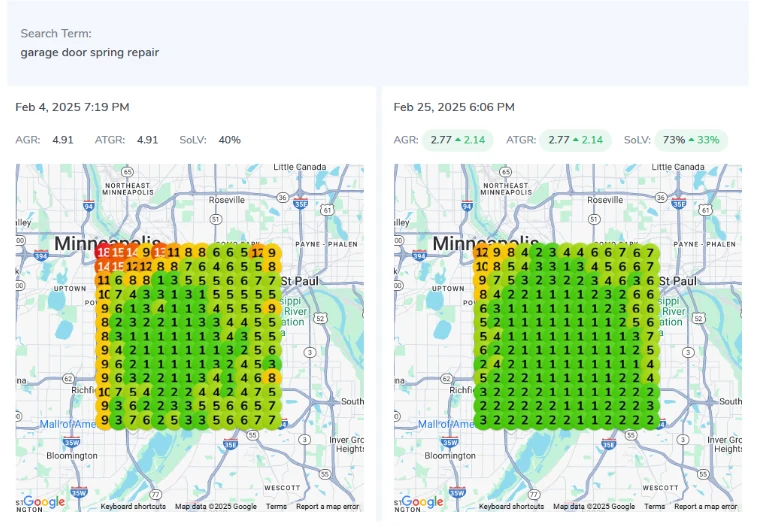757x525 pixels.
Task: Open Keyboard shortcuts on the Feb 4 map
Action: click(x=133, y=507)
